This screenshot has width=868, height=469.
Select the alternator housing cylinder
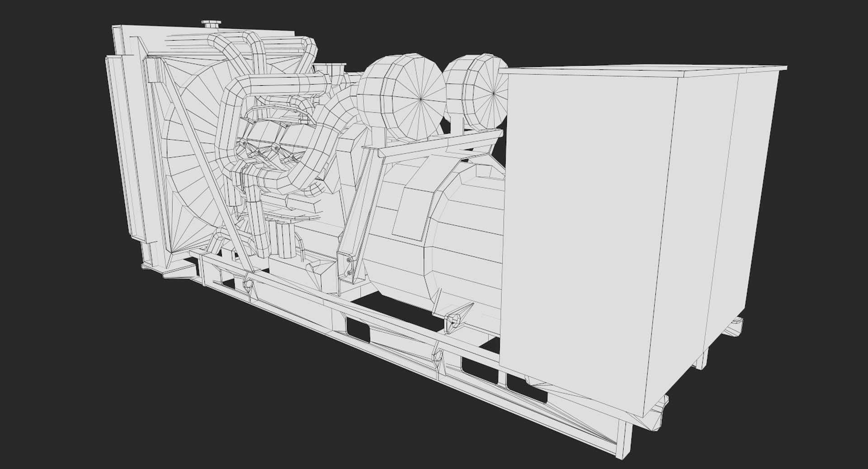click(x=434, y=235)
